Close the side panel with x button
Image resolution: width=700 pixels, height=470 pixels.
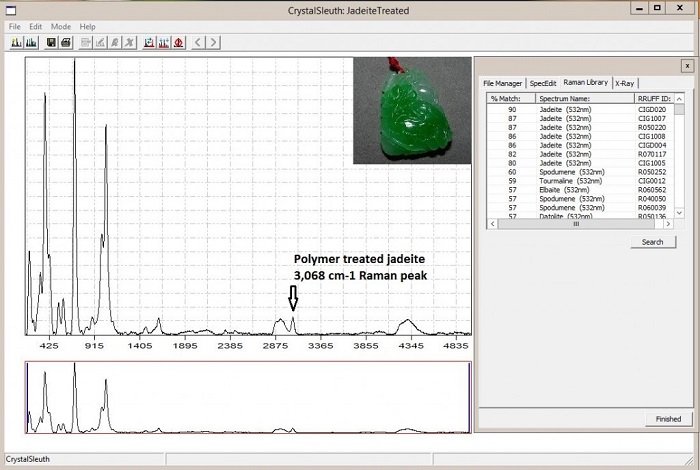pos(687,65)
